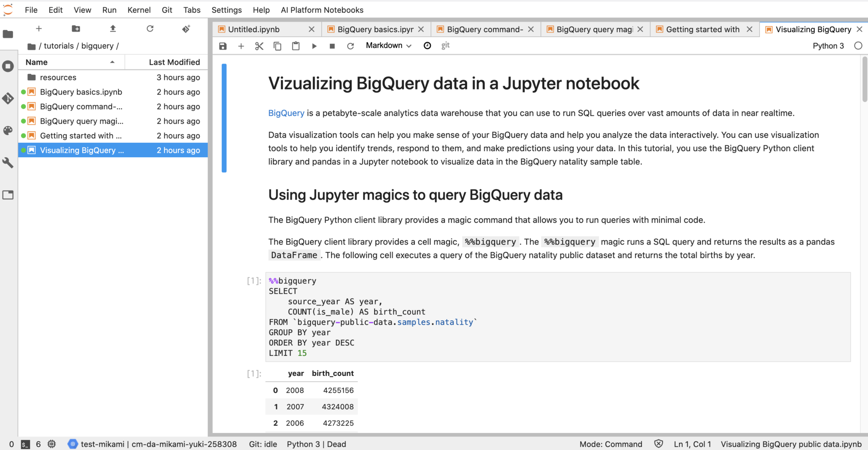Run the selected cell
This screenshot has width=868, height=450.
(314, 46)
